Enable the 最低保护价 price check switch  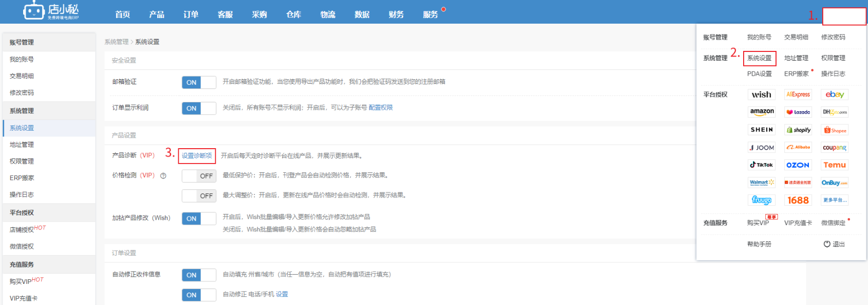[198, 176]
